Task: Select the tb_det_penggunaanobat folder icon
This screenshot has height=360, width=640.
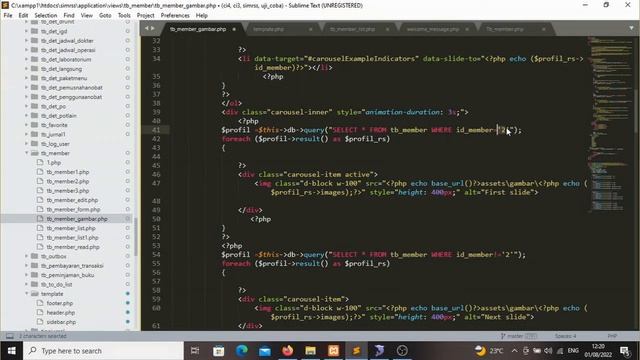Action: pyautogui.click(x=34, y=97)
